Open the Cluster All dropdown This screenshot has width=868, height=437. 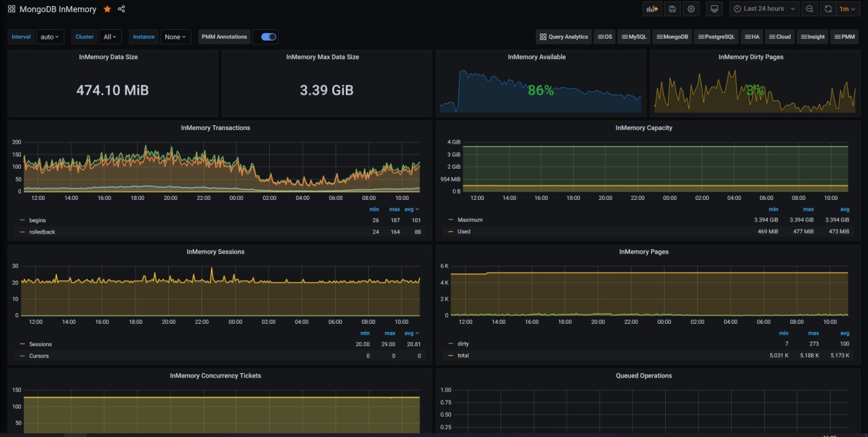pos(111,37)
